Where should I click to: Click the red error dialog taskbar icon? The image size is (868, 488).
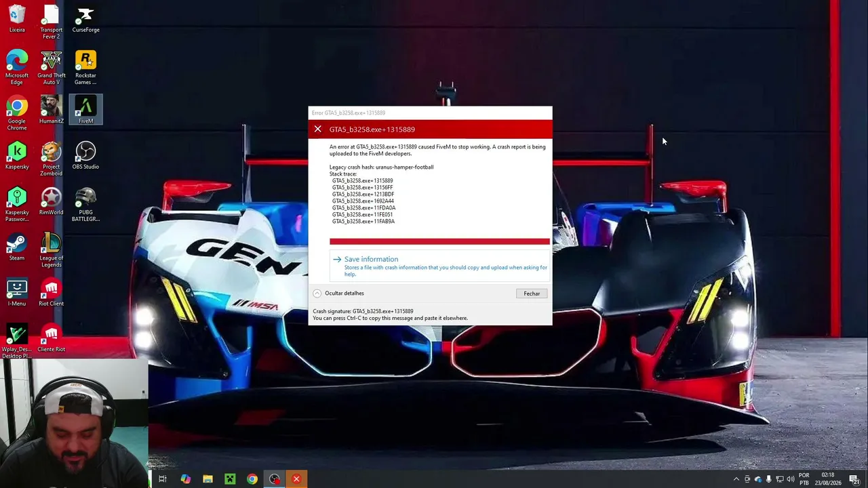[296, 479]
